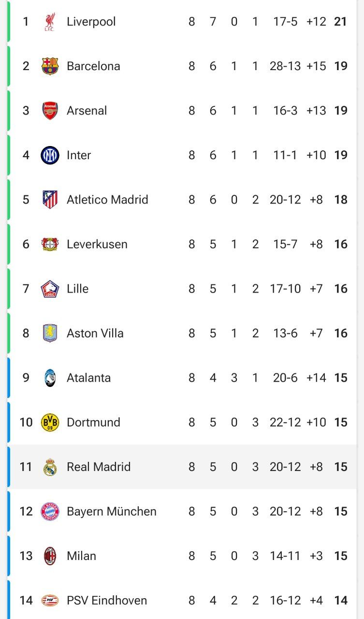Go to the Atletico Madrid team page
Viewport: 364px width, 619px height.
pos(107,200)
